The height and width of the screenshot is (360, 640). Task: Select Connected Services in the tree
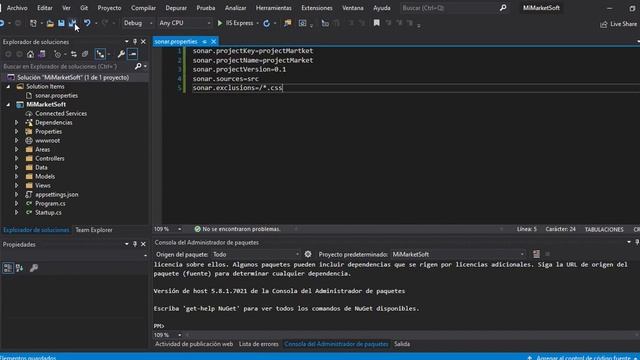tap(61, 113)
